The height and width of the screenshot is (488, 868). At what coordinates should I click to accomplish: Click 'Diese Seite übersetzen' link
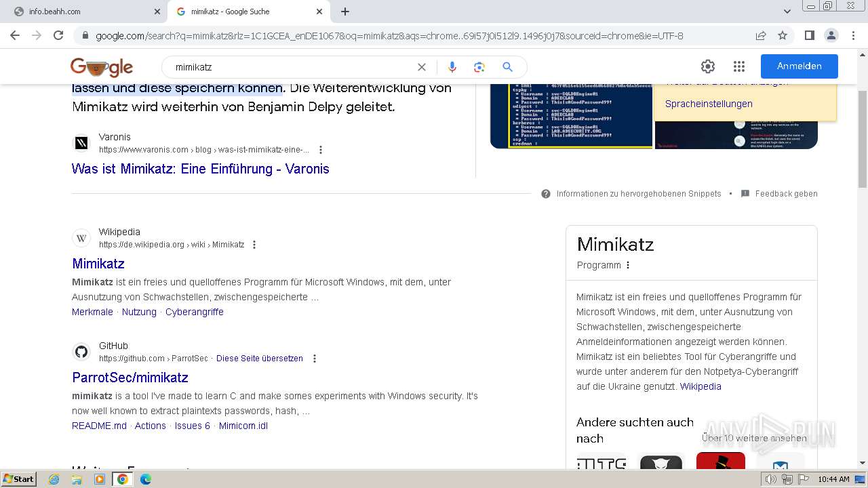(260, 359)
